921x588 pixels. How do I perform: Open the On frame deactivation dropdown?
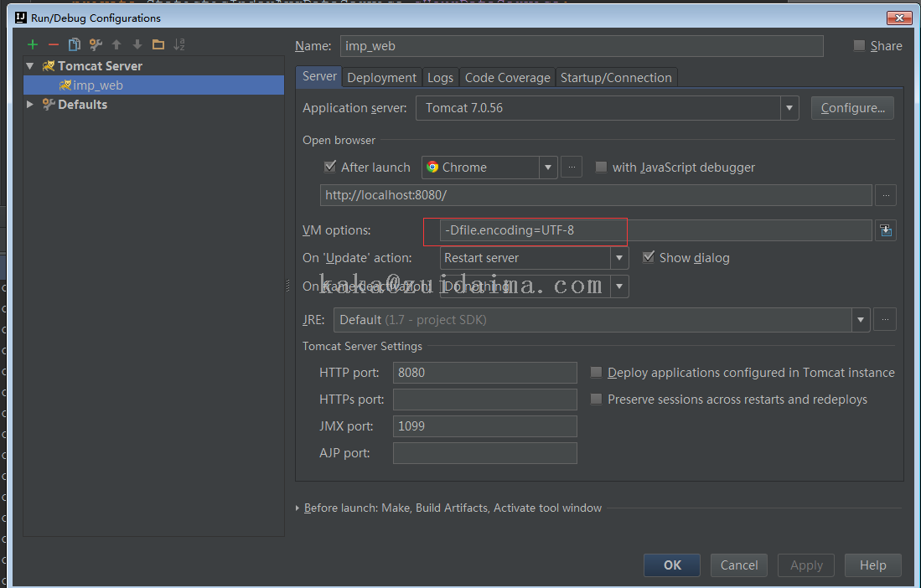pyautogui.click(x=619, y=286)
